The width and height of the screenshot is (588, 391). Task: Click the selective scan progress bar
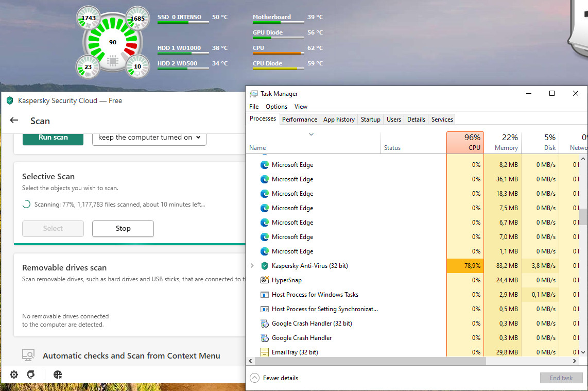click(129, 244)
